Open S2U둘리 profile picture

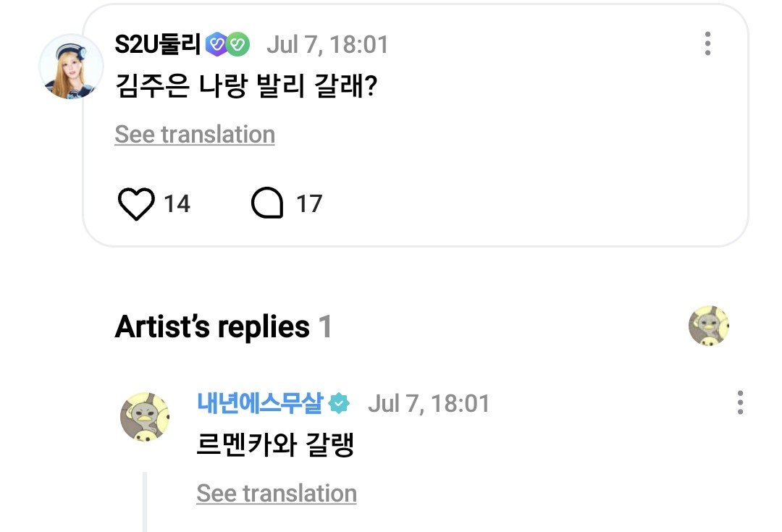[x=71, y=67]
